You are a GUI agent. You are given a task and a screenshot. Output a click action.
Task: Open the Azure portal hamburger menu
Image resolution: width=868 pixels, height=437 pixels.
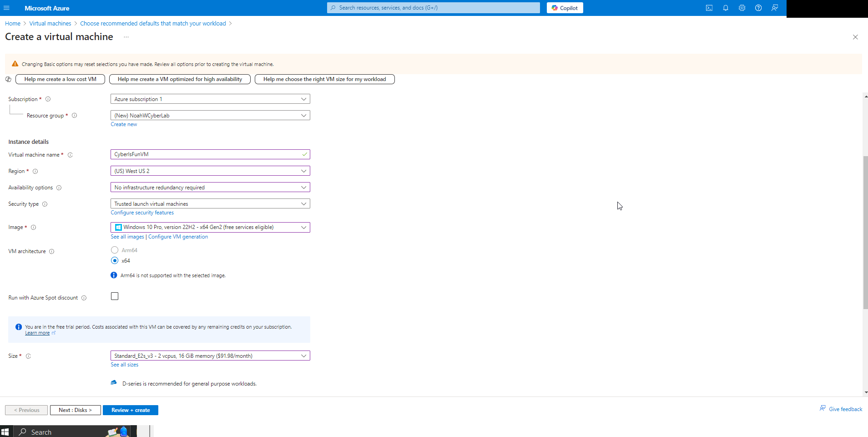coord(6,8)
